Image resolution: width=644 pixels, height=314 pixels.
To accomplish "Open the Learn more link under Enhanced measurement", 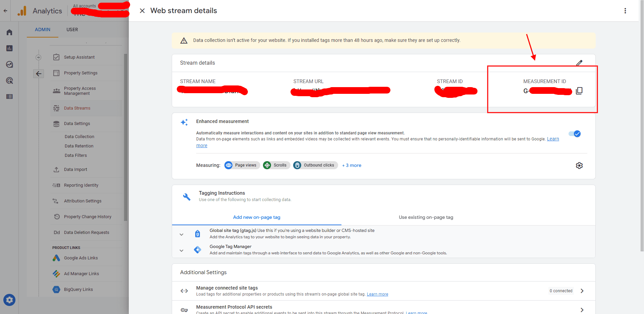I will click(553, 139).
